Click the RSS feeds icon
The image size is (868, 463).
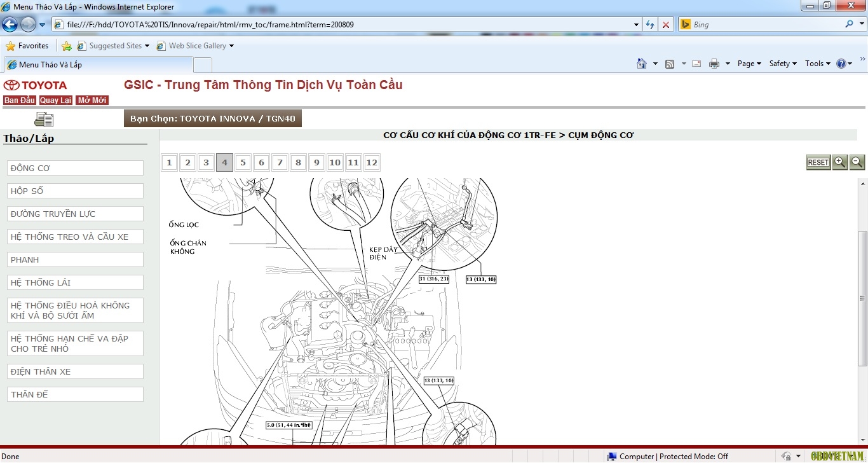point(670,64)
